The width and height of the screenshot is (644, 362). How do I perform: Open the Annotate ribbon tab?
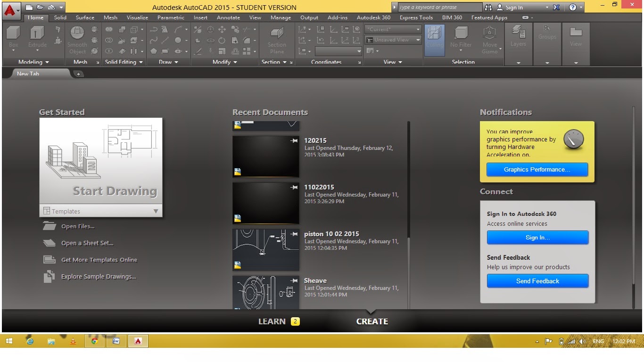coord(228,17)
